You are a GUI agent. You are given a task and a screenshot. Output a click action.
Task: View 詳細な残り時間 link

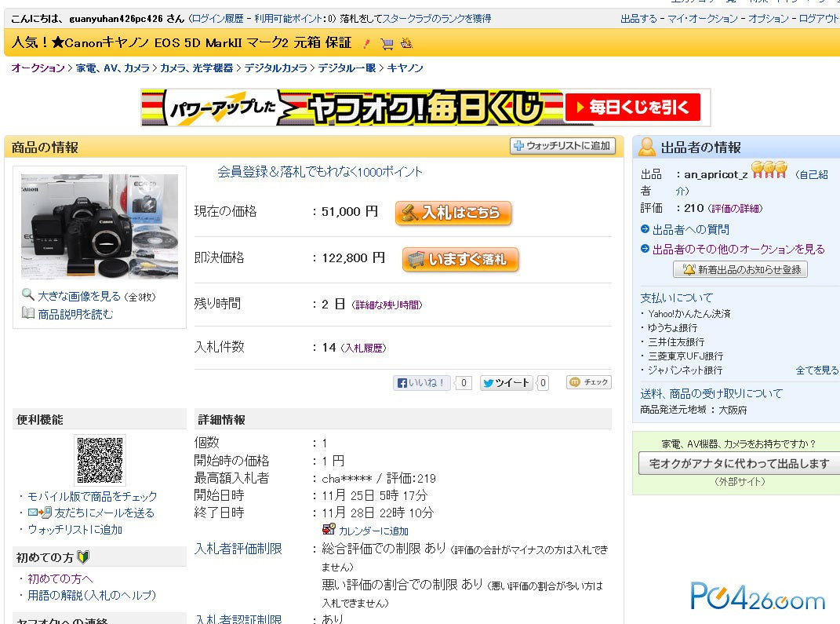point(387,305)
